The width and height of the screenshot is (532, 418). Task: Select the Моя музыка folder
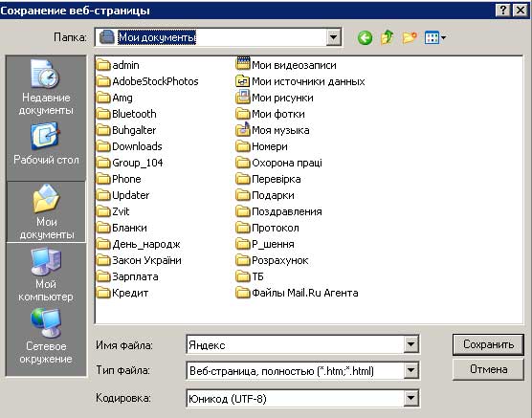coord(273,130)
